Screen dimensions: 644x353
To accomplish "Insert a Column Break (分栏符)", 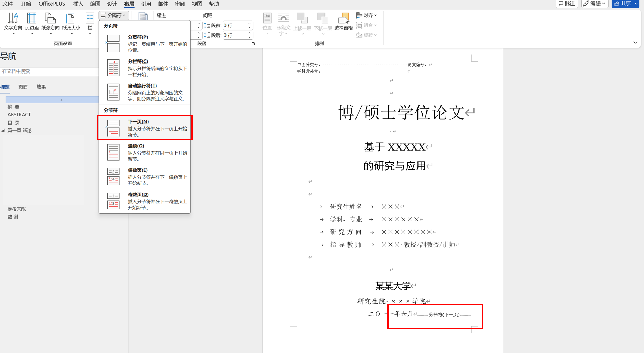I will click(x=144, y=68).
